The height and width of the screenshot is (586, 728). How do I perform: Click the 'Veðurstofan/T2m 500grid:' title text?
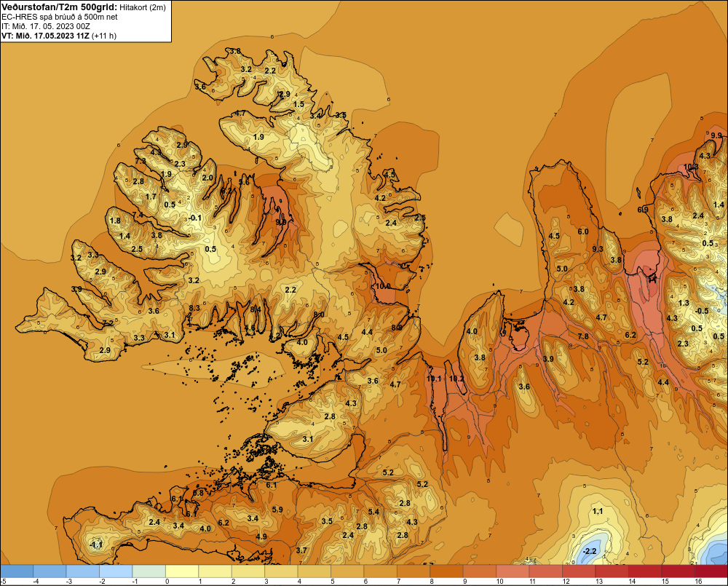59,7
